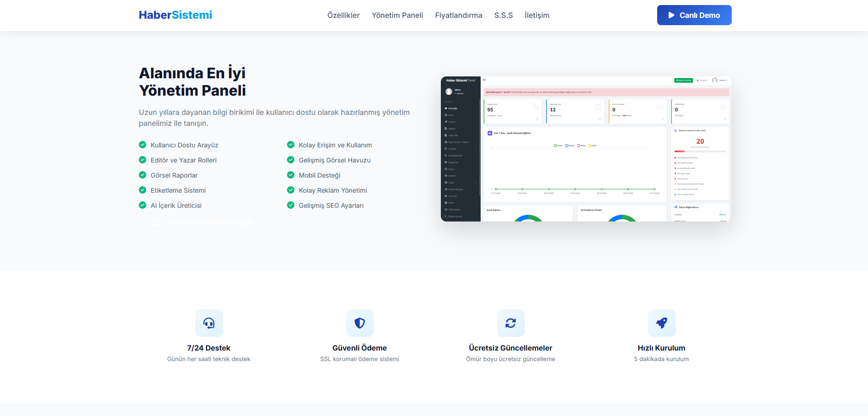Click the HaberSistemi logo link
The width and height of the screenshot is (868, 416).
(175, 15)
